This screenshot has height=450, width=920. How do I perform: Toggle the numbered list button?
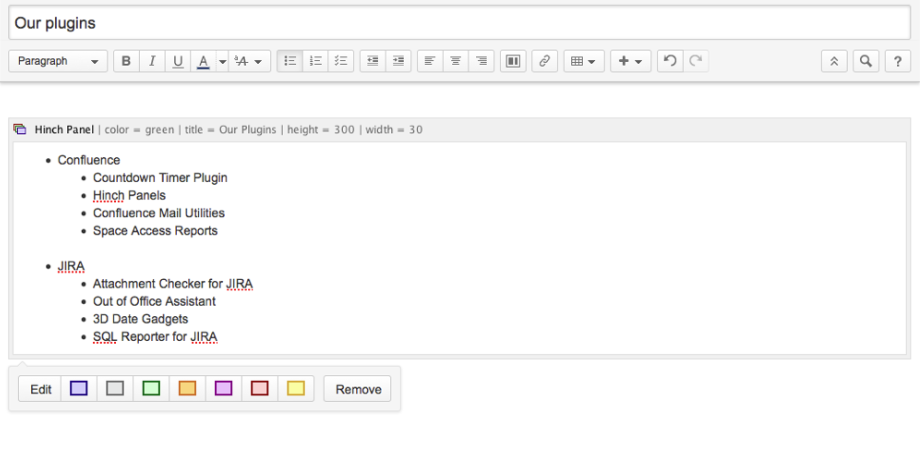pyautogui.click(x=316, y=61)
